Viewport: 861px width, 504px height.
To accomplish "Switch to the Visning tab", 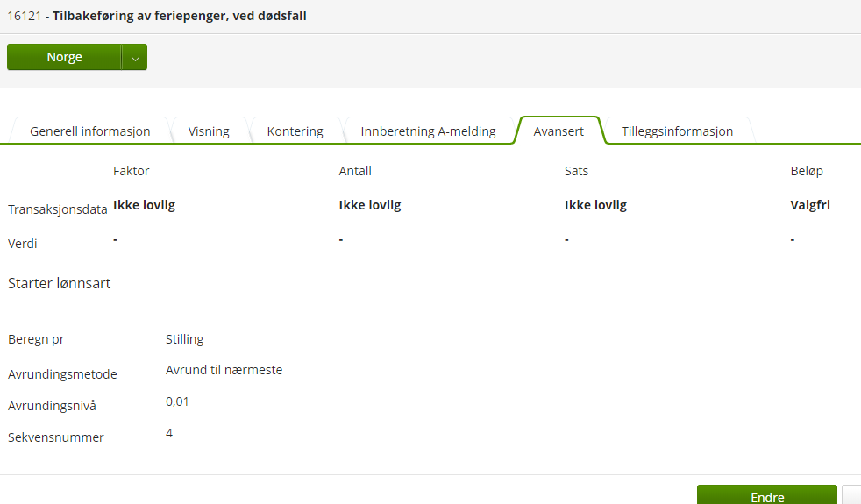I will (209, 131).
